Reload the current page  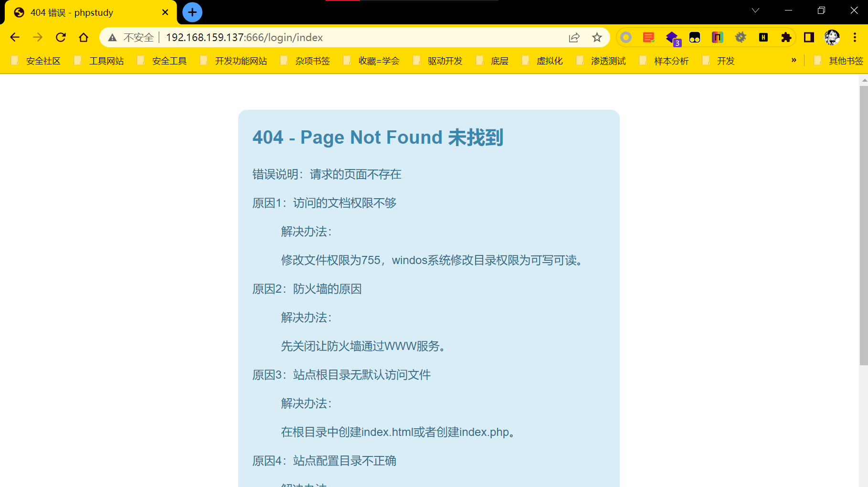click(x=61, y=37)
